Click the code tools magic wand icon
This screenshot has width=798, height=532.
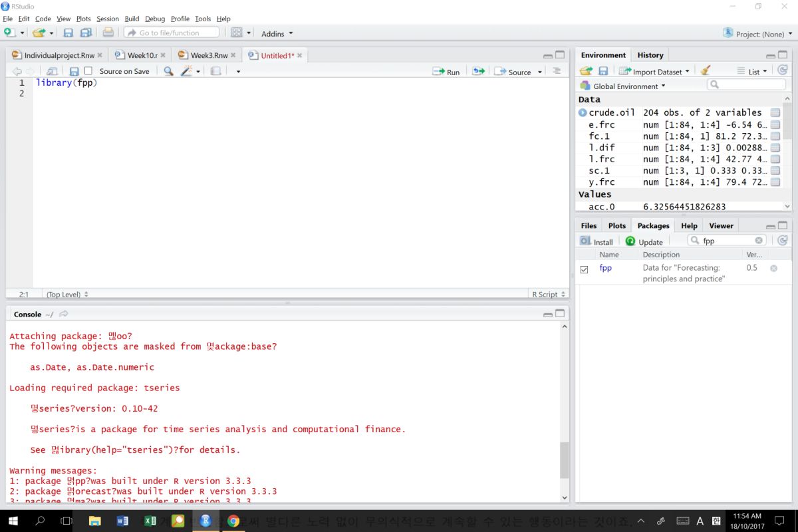(x=186, y=71)
